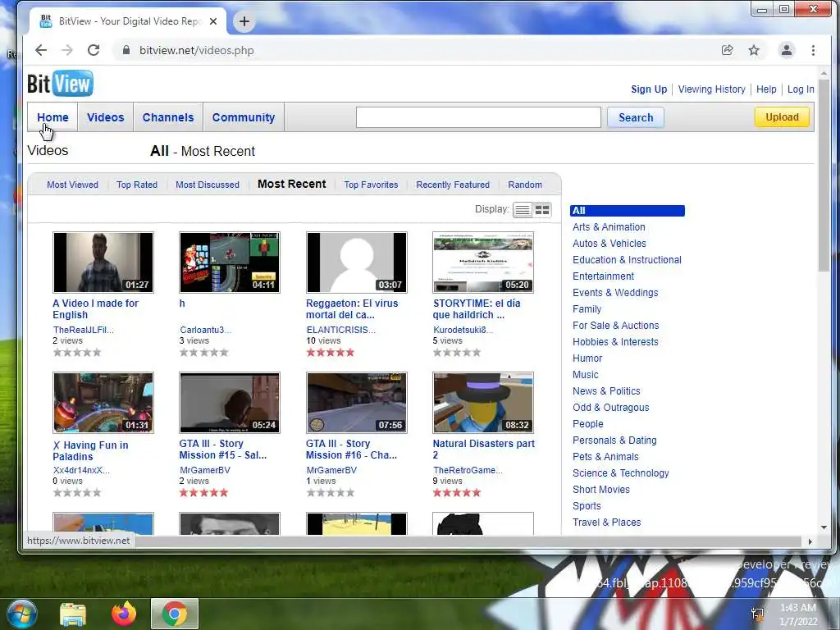Open the Chrome profile avatar icon

pyautogui.click(x=787, y=50)
